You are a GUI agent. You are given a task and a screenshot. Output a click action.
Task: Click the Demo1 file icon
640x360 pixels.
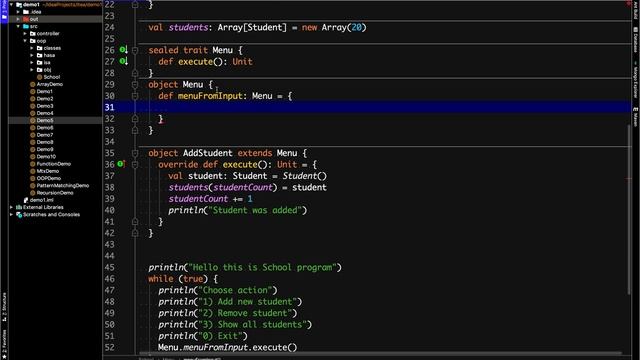(33, 91)
